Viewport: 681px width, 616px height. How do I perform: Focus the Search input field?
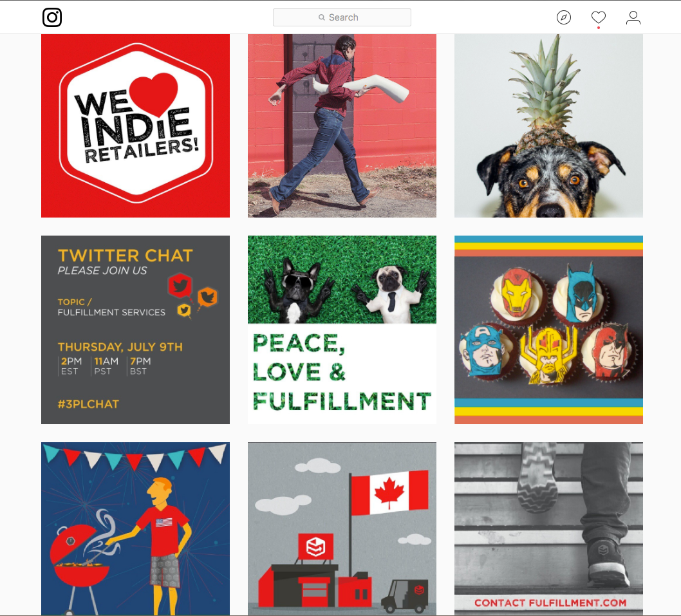click(x=342, y=17)
